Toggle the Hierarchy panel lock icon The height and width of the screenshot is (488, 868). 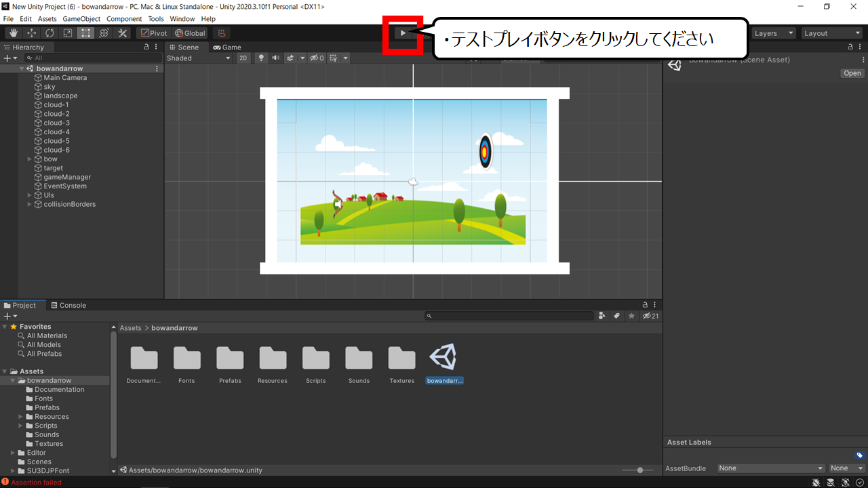(x=146, y=47)
